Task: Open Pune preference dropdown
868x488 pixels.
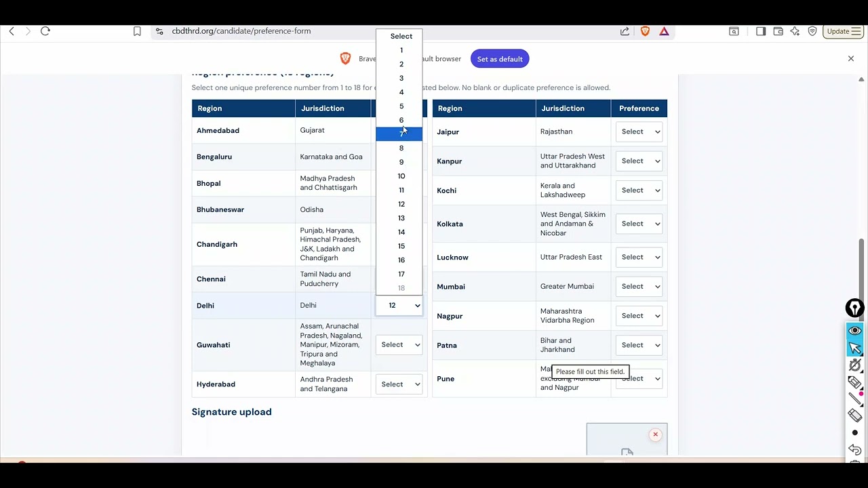Action: (639, 378)
